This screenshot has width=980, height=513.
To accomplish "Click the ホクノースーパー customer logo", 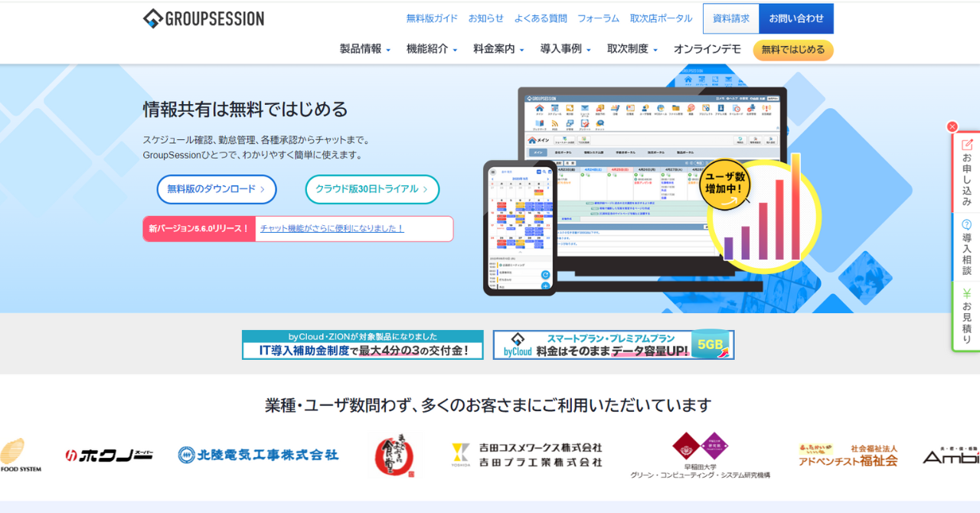I will coord(109,455).
